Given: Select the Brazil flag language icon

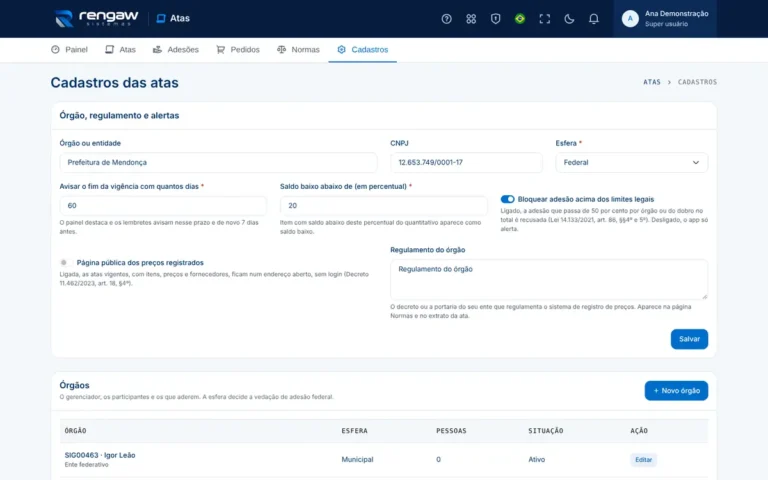Looking at the screenshot, I should click(520, 19).
